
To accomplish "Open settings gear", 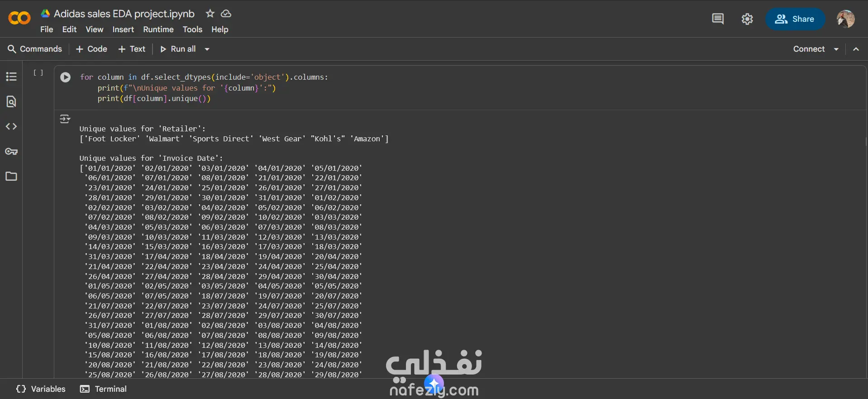I will click(747, 19).
